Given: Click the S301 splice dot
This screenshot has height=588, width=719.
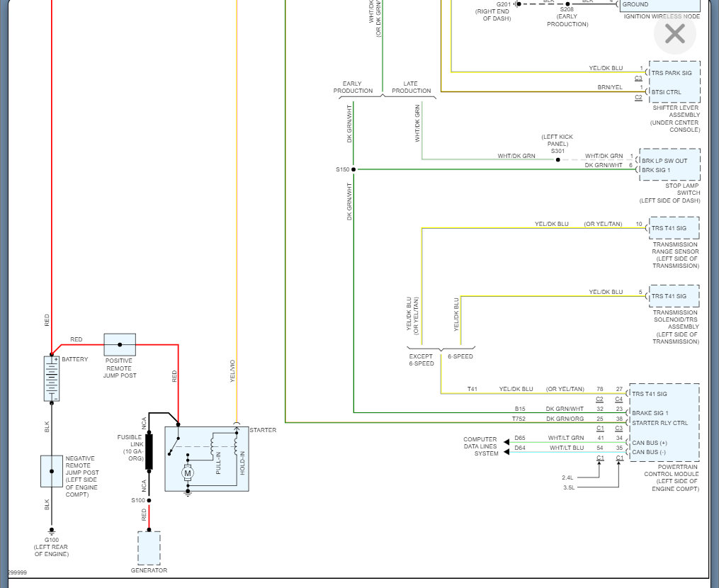Looking at the screenshot, I should click(557, 160).
